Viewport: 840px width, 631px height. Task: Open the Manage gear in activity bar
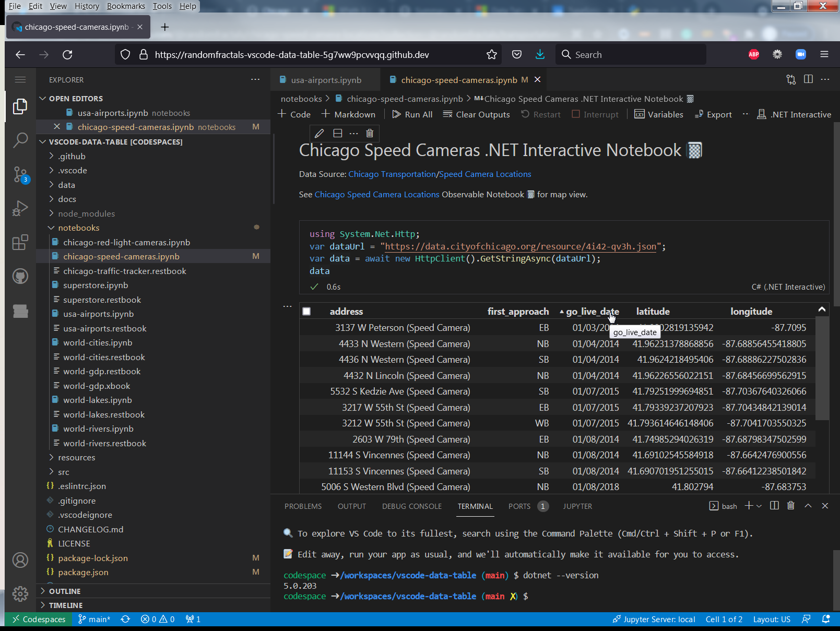point(20,594)
